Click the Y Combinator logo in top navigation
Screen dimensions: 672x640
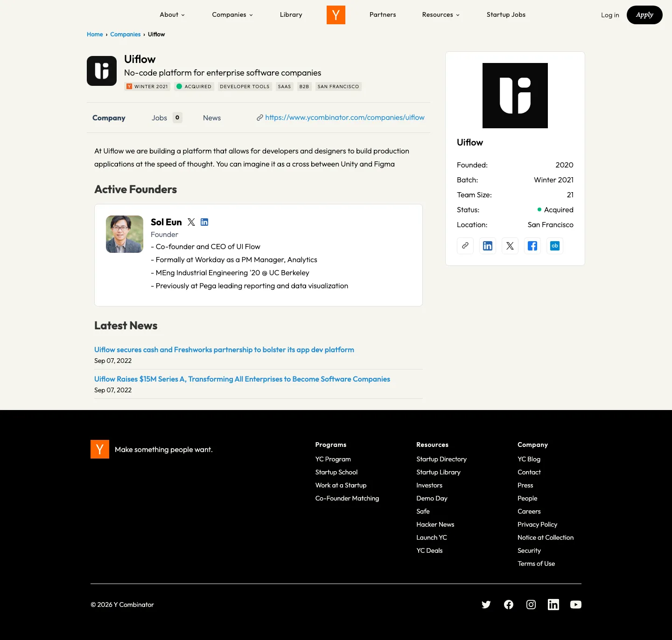(x=336, y=15)
